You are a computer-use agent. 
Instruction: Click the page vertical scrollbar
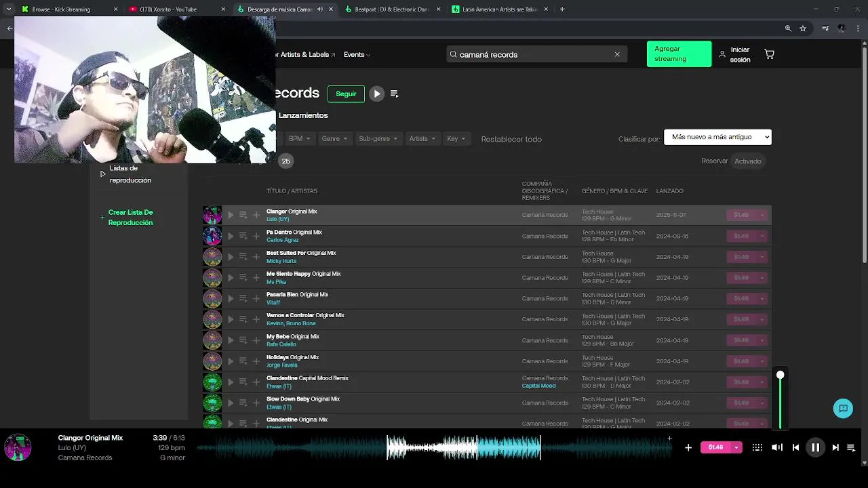coord(864,156)
